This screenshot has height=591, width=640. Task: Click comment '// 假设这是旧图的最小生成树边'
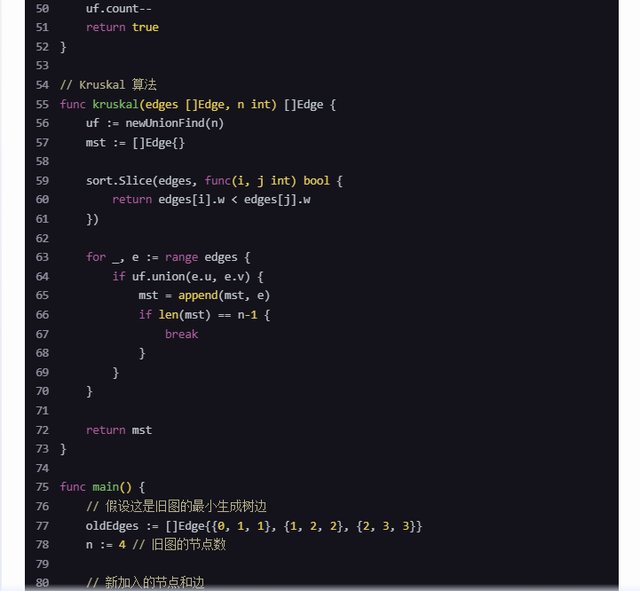click(176, 507)
